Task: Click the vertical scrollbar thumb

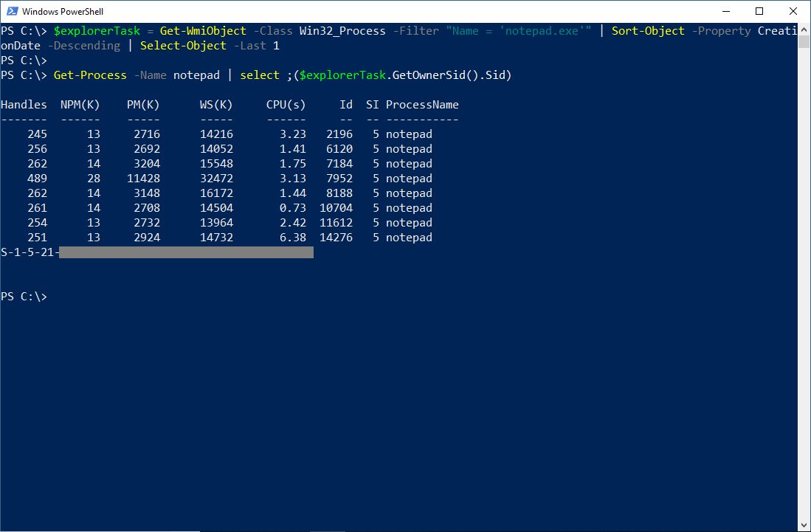Action: click(804, 41)
